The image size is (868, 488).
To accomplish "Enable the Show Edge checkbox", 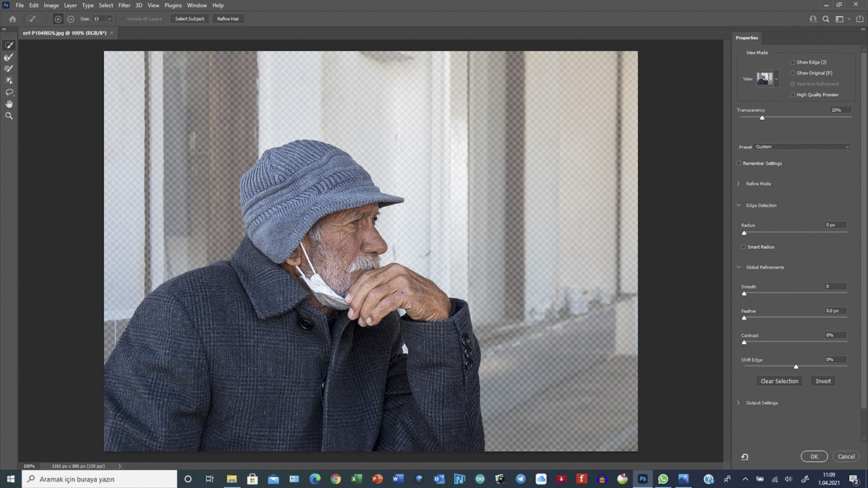I will tap(793, 62).
